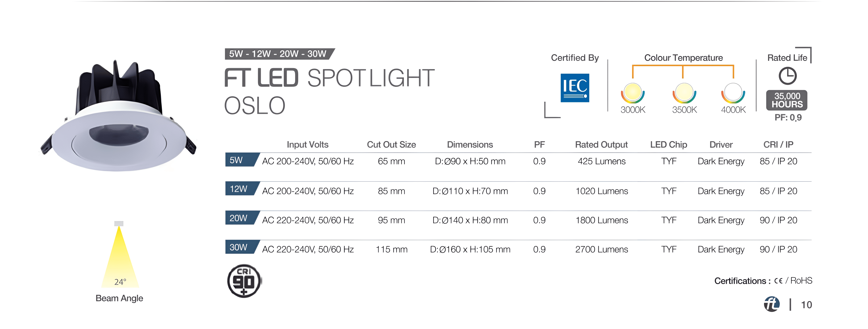Click the Rated Life clock icon

click(x=787, y=76)
